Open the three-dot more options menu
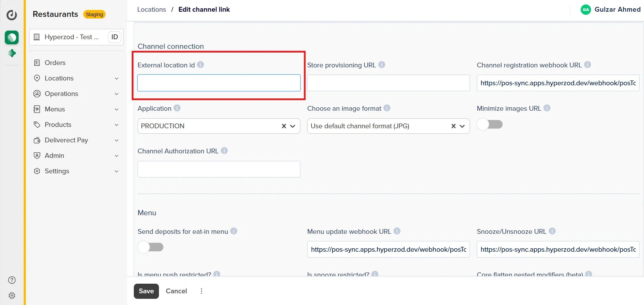 point(201,291)
